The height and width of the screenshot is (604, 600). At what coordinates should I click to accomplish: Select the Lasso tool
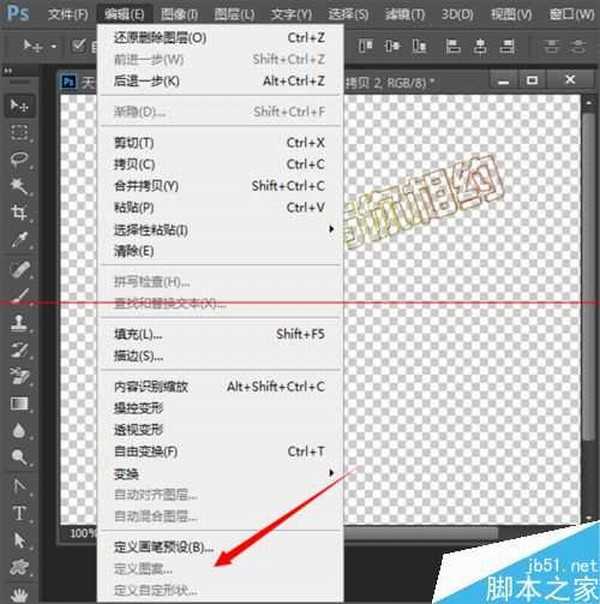tap(19, 159)
